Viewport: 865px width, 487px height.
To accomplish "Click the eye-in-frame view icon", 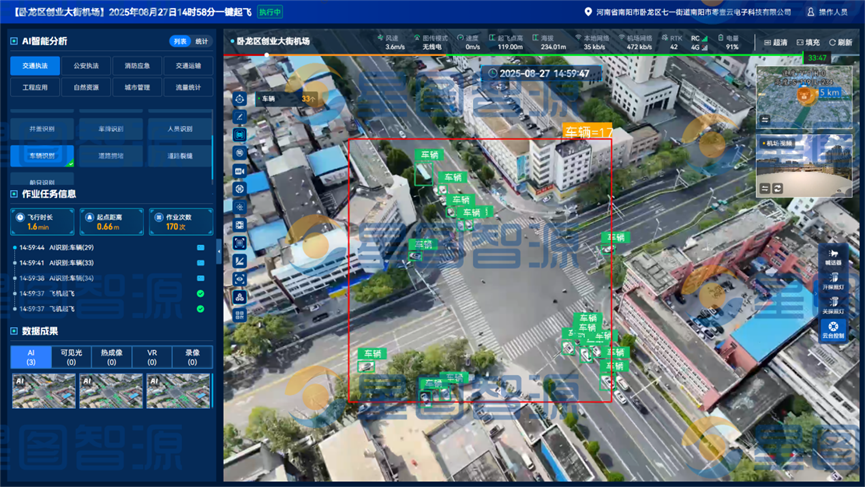I will (240, 279).
